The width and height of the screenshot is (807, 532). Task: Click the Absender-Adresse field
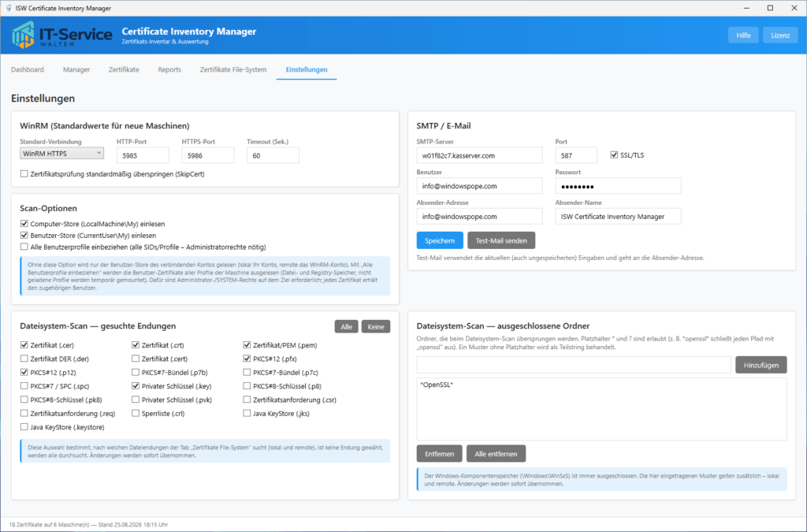pyautogui.click(x=479, y=217)
